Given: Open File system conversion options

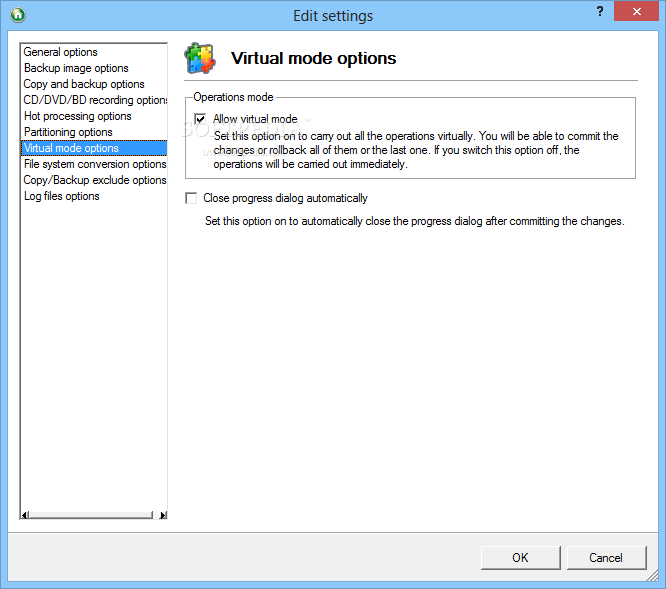Looking at the screenshot, I should coord(95,164).
